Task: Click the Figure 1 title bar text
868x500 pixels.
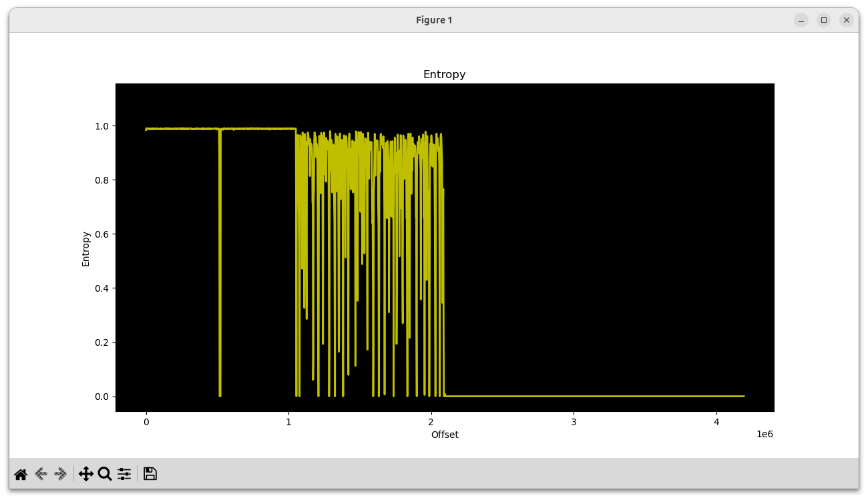Action: coord(434,19)
